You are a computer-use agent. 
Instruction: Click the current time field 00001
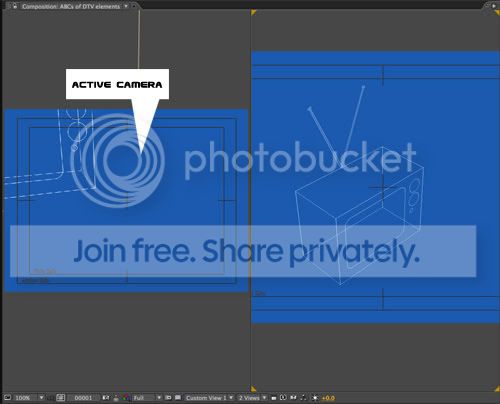(83, 398)
